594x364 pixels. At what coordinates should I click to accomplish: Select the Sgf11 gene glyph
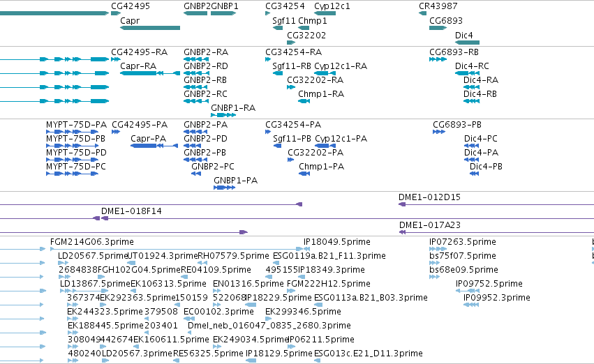click(x=278, y=28)
